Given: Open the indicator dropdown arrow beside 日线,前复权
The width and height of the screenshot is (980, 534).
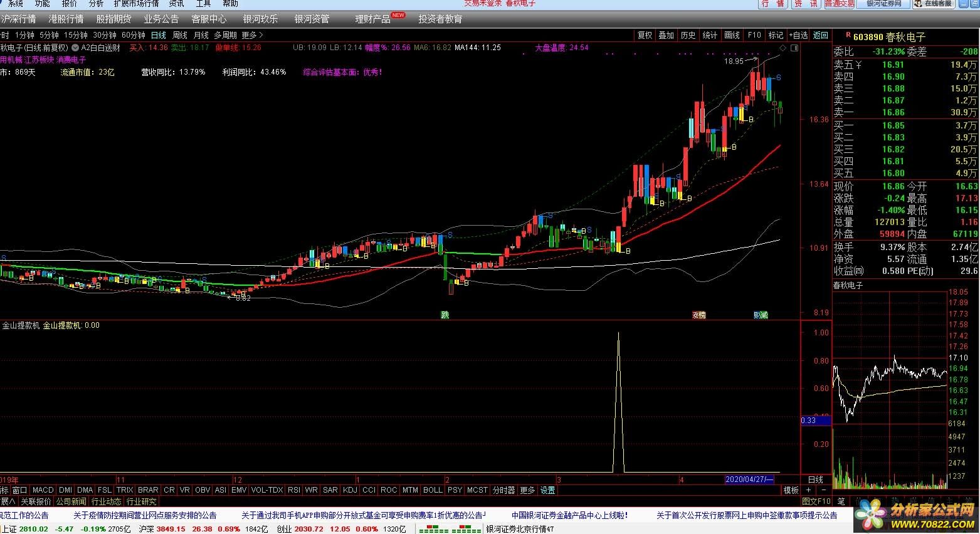Looking at the screenshot, I should 75,48.
